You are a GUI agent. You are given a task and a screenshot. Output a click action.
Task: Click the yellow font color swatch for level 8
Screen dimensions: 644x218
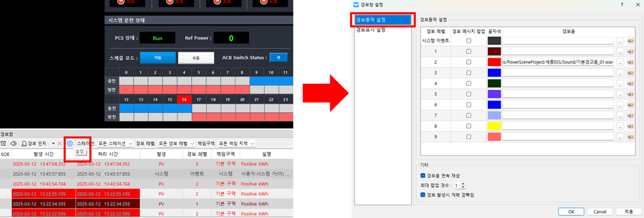click(494, 126)
